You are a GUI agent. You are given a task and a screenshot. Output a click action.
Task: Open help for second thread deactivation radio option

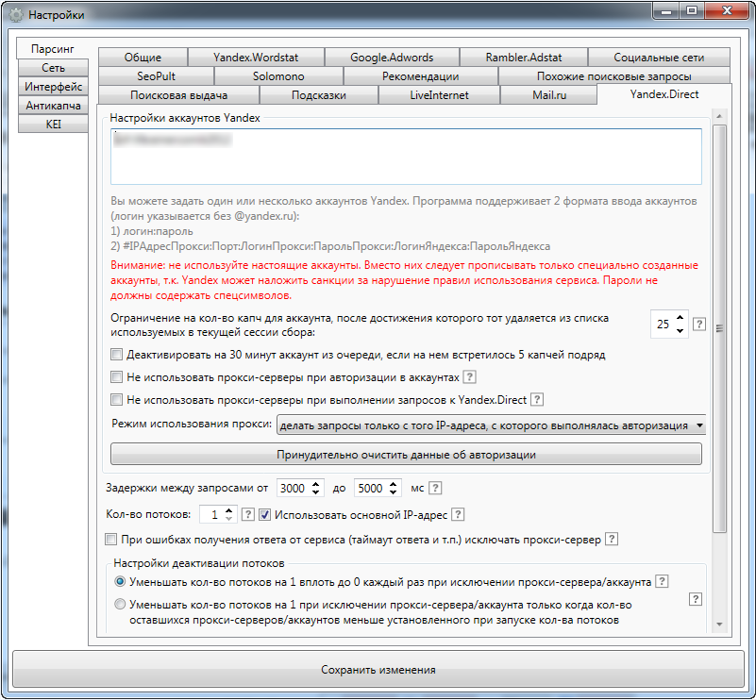tap(696, 599)
